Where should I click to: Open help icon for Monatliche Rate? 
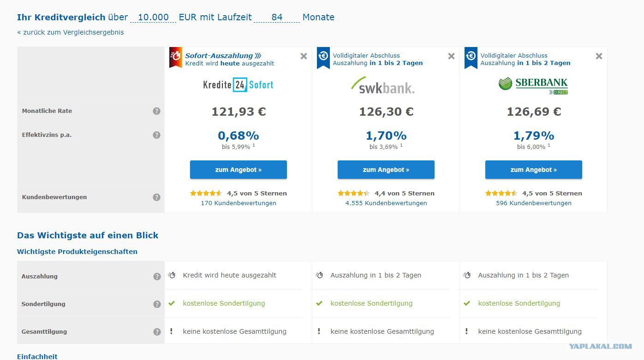(x=157, y=111)
